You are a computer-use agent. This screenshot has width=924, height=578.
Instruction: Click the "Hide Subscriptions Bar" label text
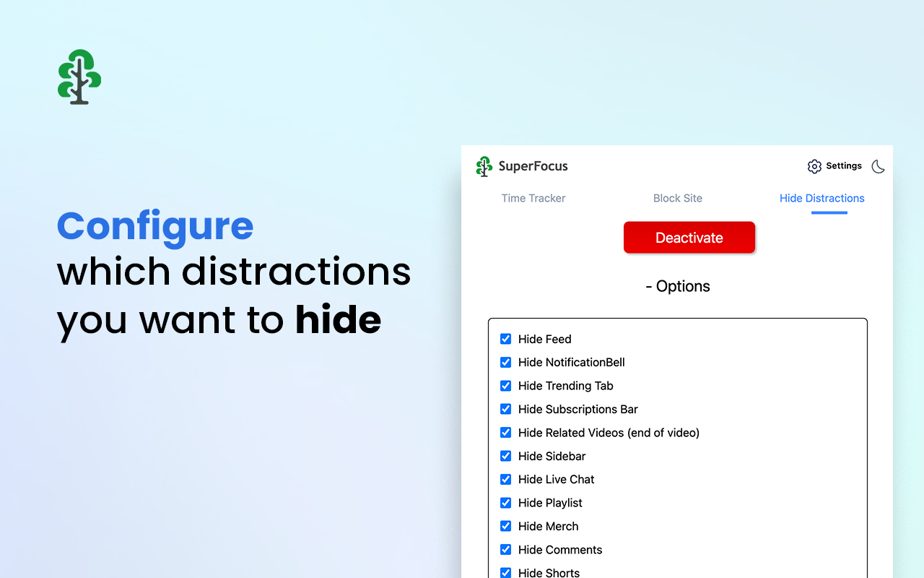[578, 409]
